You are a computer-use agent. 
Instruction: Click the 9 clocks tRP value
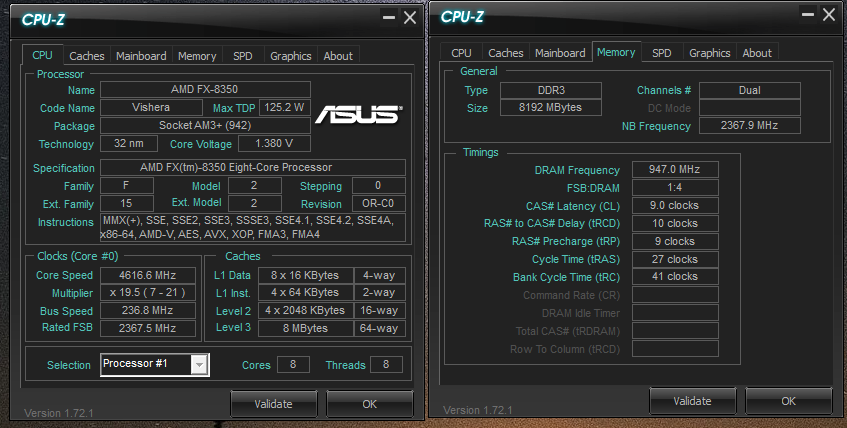click(x=675, y=241)
